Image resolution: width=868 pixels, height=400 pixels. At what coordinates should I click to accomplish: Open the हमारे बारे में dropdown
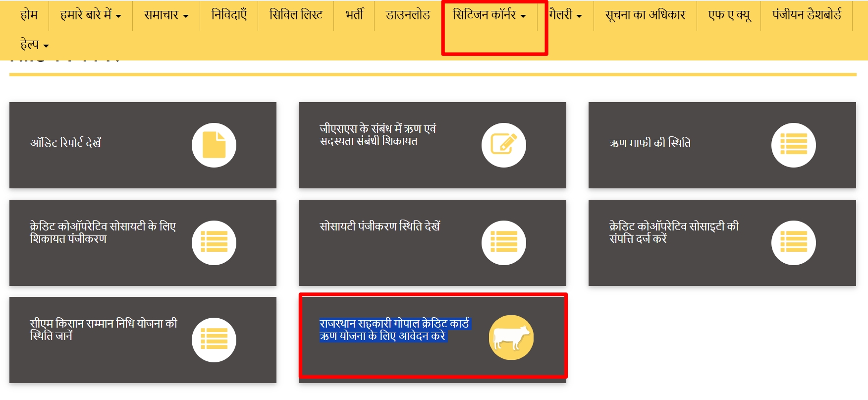(x=91, y=15)
